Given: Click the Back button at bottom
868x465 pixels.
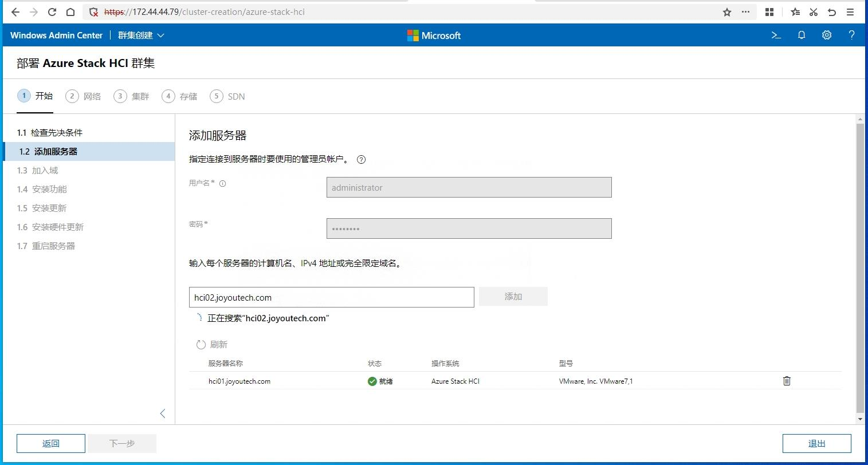Looking at the screenshot, I should point(51,443).
